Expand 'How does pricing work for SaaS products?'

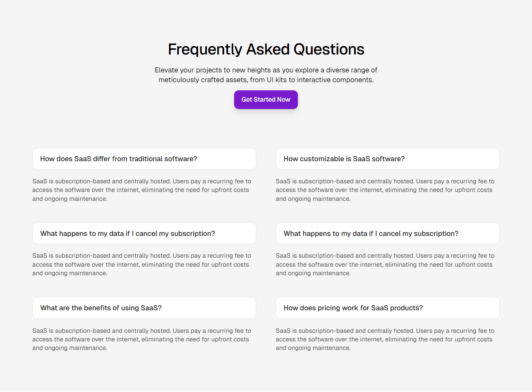coord(388,308)
